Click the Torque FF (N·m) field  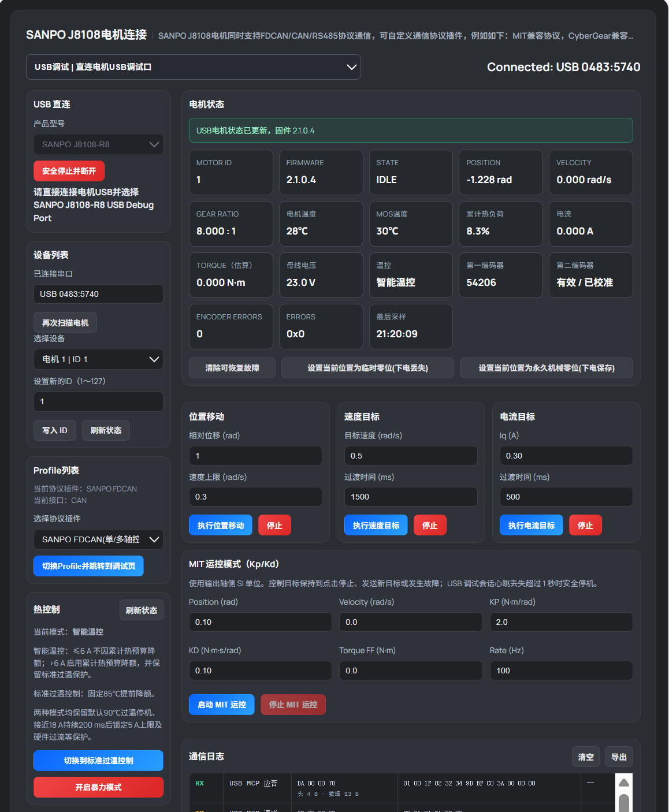(x=411, y=671)
